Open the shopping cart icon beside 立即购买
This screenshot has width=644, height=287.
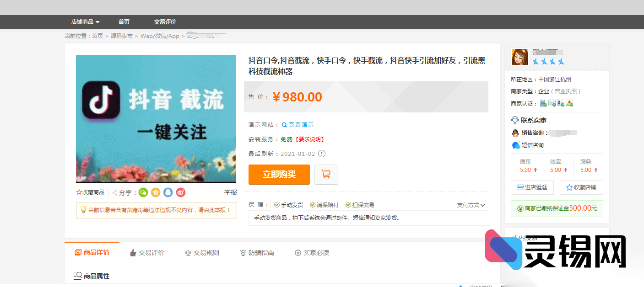coord(326,174)
